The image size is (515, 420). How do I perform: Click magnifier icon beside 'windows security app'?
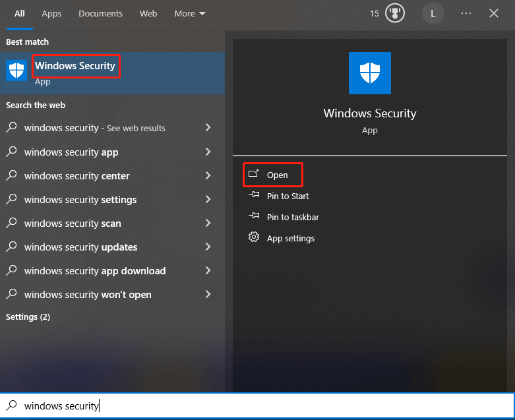pos(11,152)
